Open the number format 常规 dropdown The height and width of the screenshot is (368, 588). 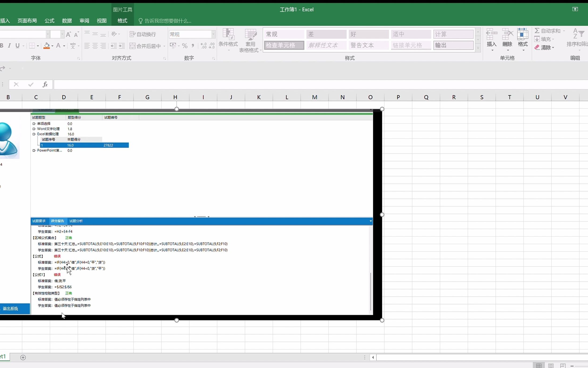coord(214,34)
